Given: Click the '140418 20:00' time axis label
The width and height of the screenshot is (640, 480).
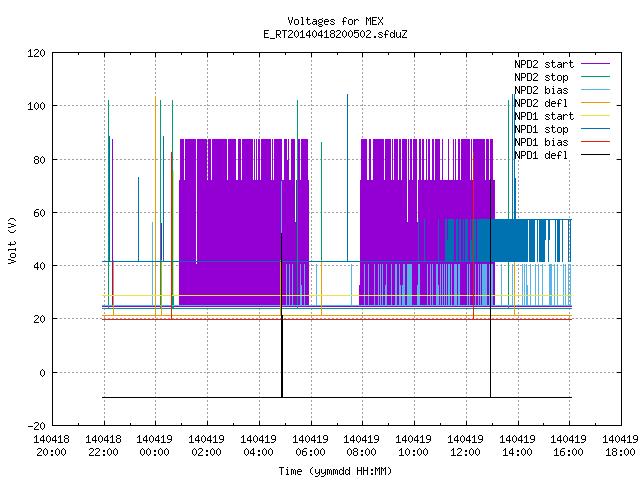Looking at the screenshot, I should (51, 446).
